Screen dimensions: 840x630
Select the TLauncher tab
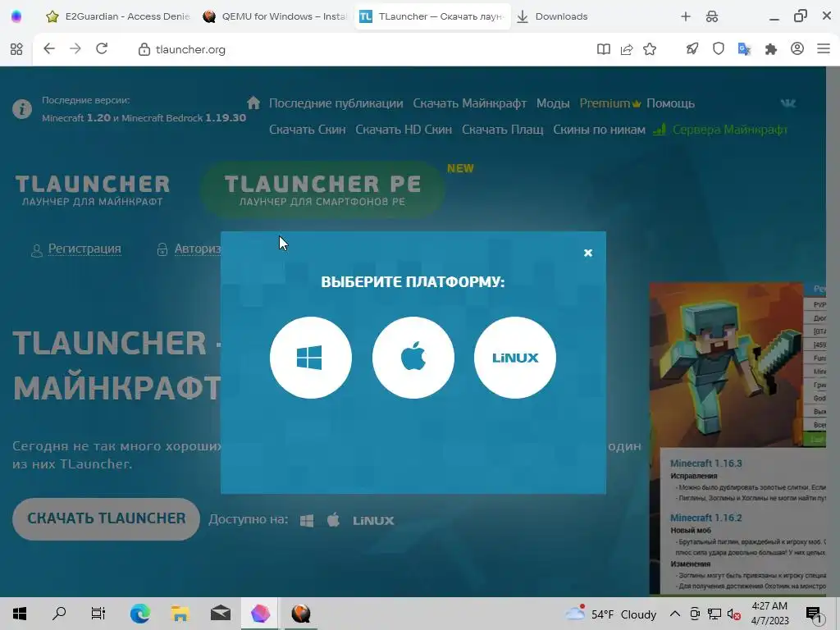coord(431,16)
